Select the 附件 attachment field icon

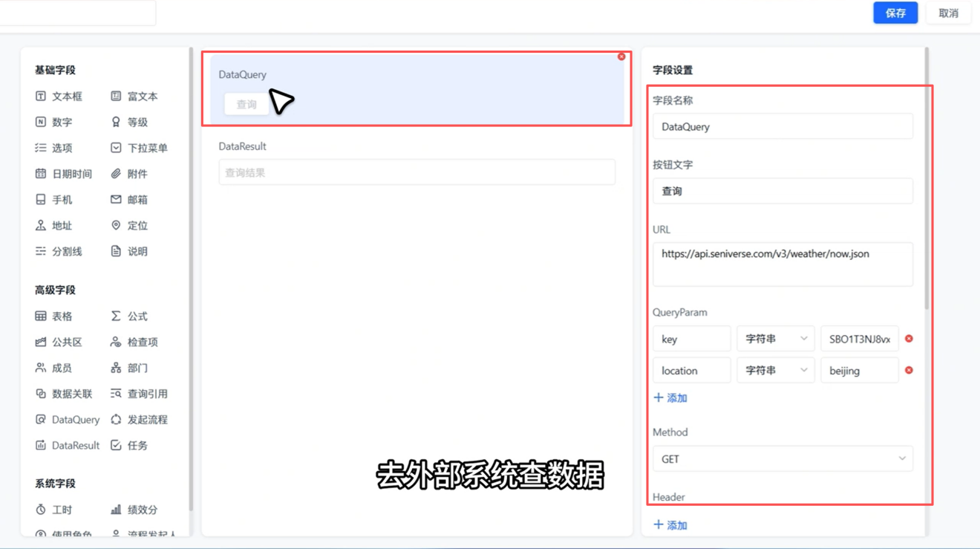[x=116, y=174]
